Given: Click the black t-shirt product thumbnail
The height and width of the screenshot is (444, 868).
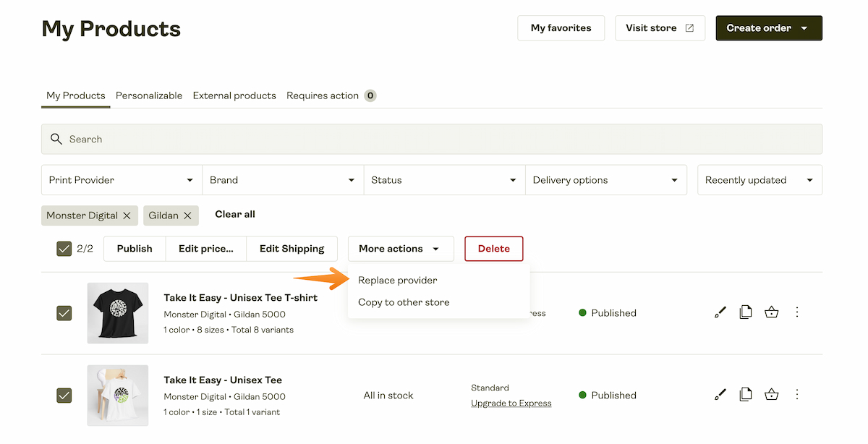Looking at the screenshot, I should (x=117, y=312).
